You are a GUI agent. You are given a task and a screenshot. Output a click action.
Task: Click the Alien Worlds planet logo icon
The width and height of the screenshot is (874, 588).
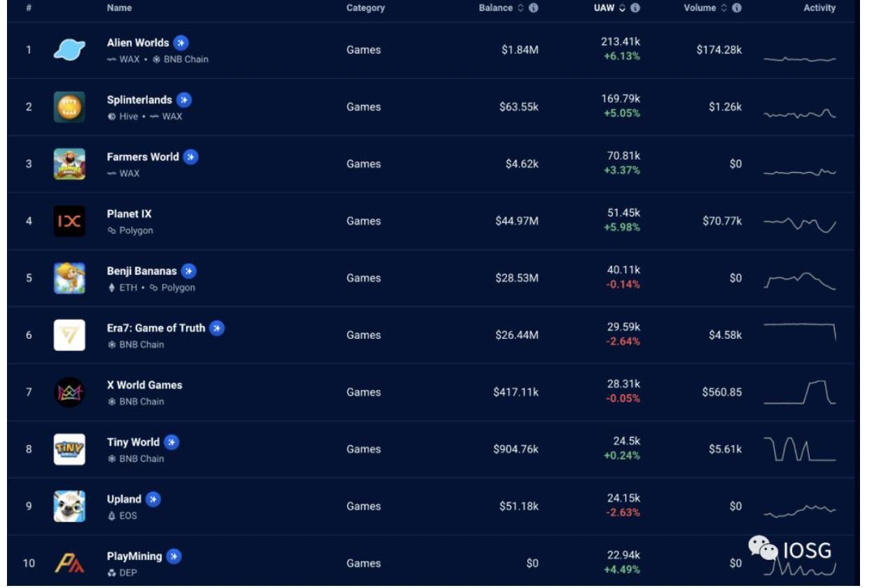[69, 50]
